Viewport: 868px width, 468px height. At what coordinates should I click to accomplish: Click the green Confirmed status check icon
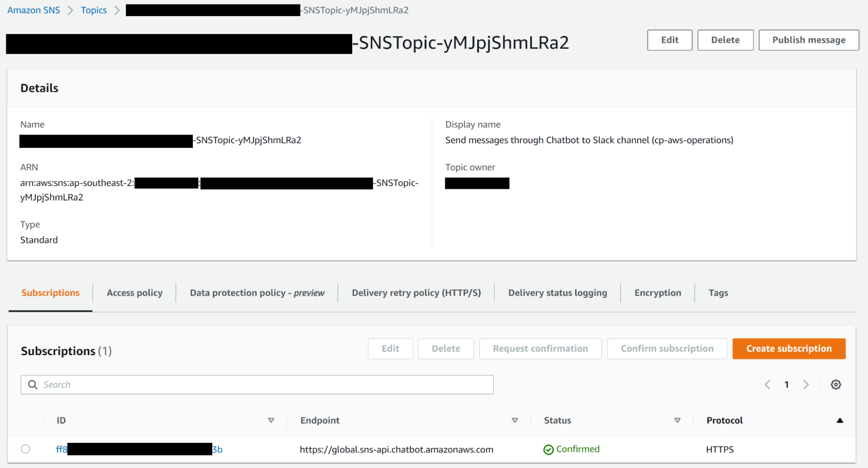[548, 449]
